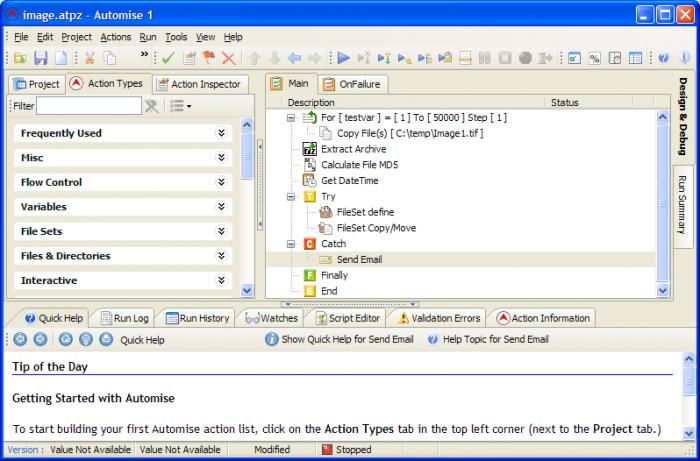Image resolution: width=700 pixels, height=461 pixels.
Task: Open the OnFailure action list tab
Action: click(x=353, y=84)
